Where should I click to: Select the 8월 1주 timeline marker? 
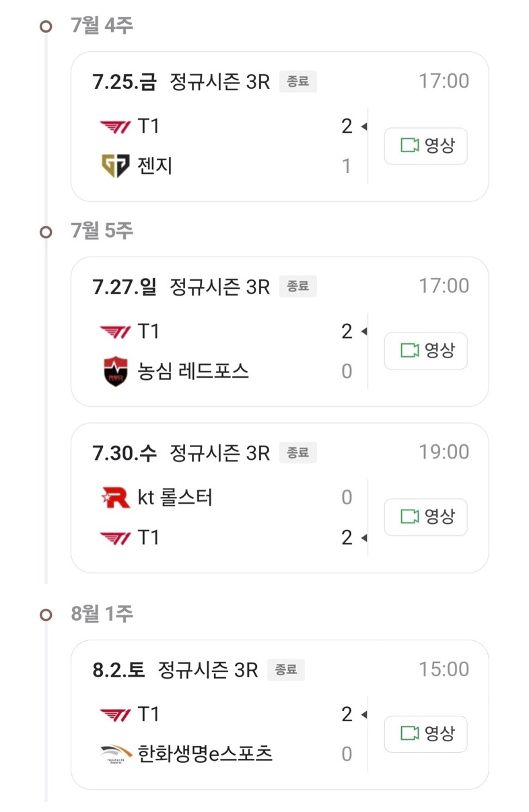(x=46, y=615)
